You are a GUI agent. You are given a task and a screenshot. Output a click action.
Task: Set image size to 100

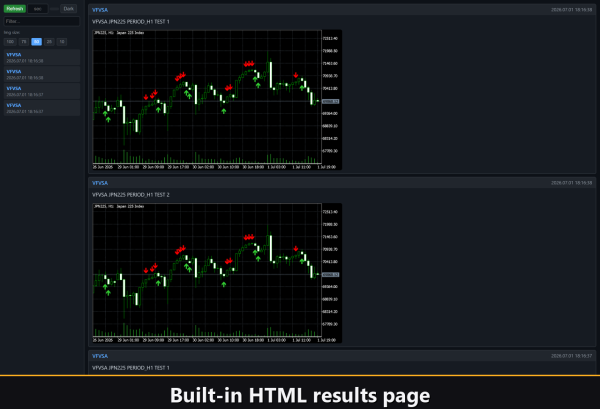click(10, 42)
